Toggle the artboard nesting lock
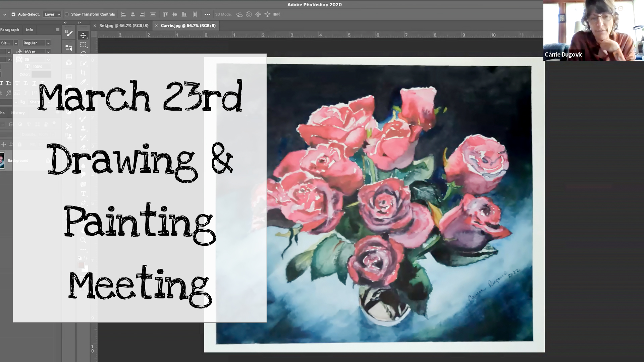Viewport: 644px width, 362px height. tap(11, 144)
